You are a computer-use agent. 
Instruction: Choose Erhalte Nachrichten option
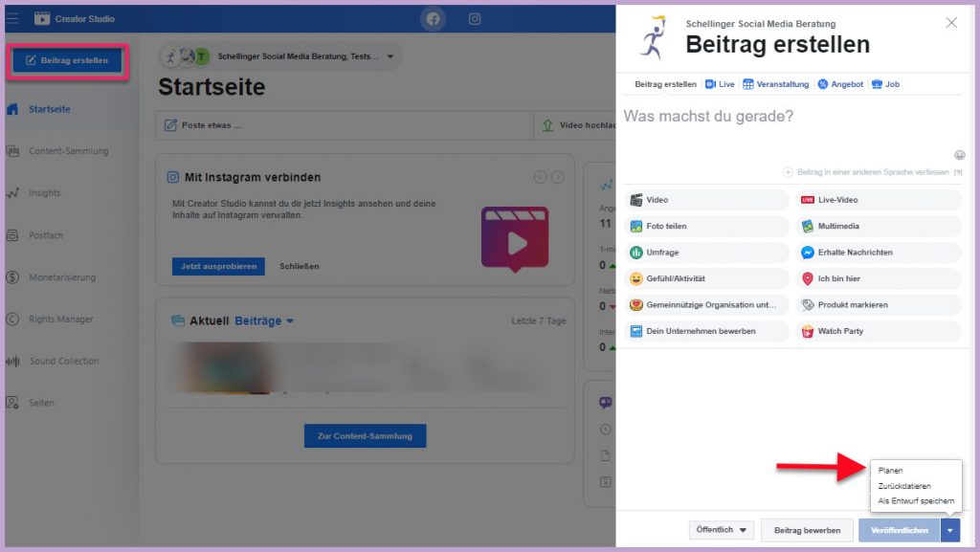[x=879, y=253]
